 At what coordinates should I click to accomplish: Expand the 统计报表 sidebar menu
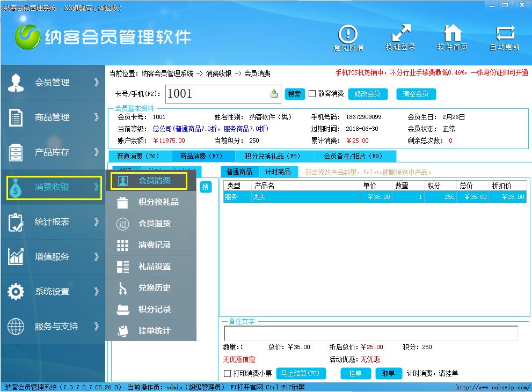(x=53, y=222)
